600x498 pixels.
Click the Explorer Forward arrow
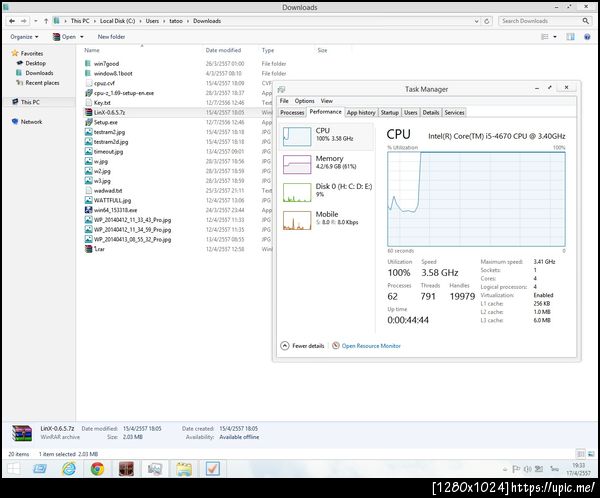coord(24,21)
